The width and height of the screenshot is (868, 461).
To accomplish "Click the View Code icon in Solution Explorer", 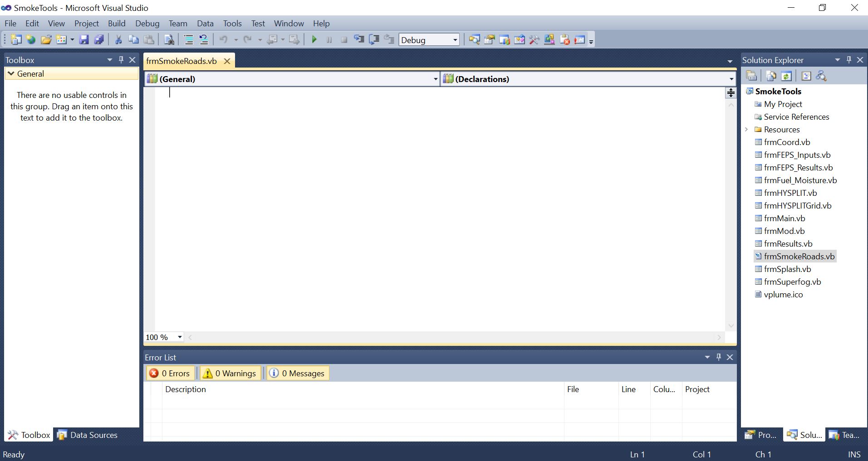I will tap(806, 76).
